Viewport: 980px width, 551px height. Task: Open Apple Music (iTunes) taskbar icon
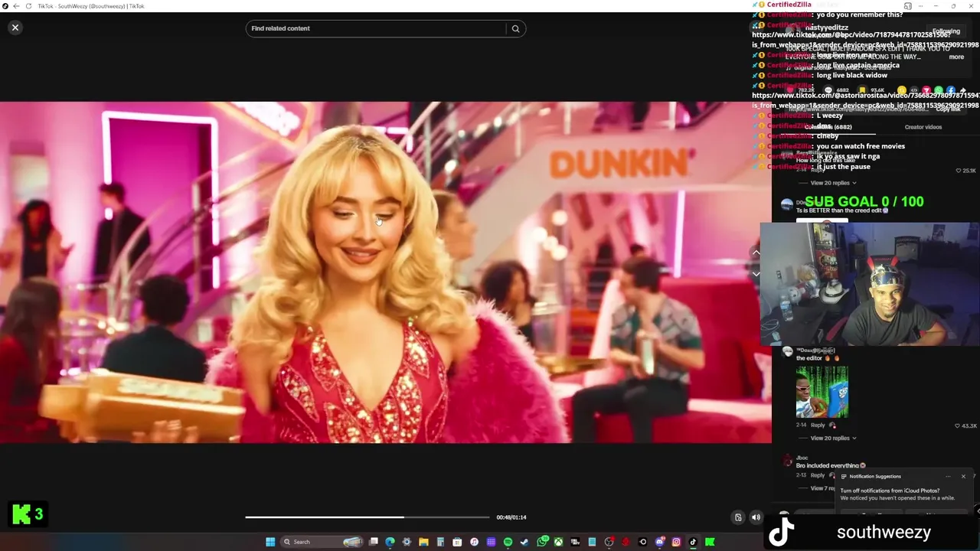coord(474,542)
